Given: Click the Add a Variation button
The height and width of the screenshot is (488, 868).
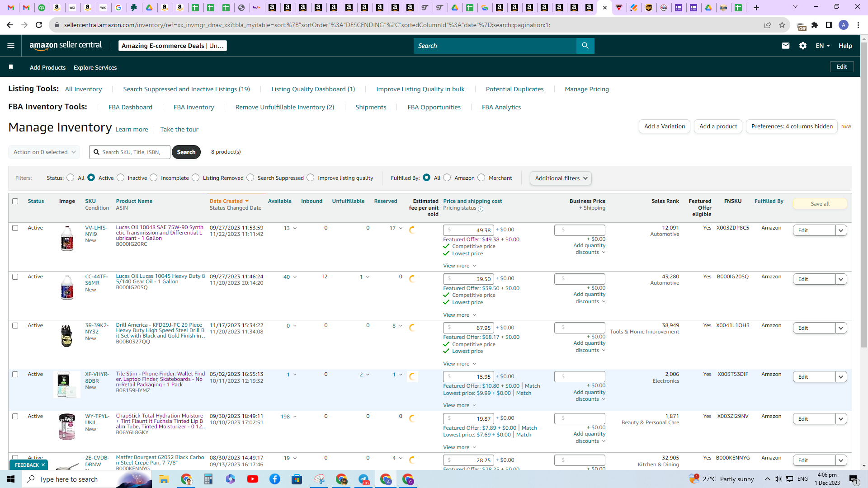Looking at the screenshot, I should (x=664, y=126).
